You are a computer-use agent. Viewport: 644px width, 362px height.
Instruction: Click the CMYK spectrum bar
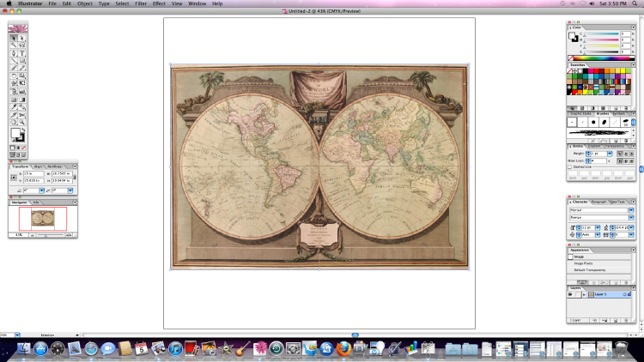(601, 57)
